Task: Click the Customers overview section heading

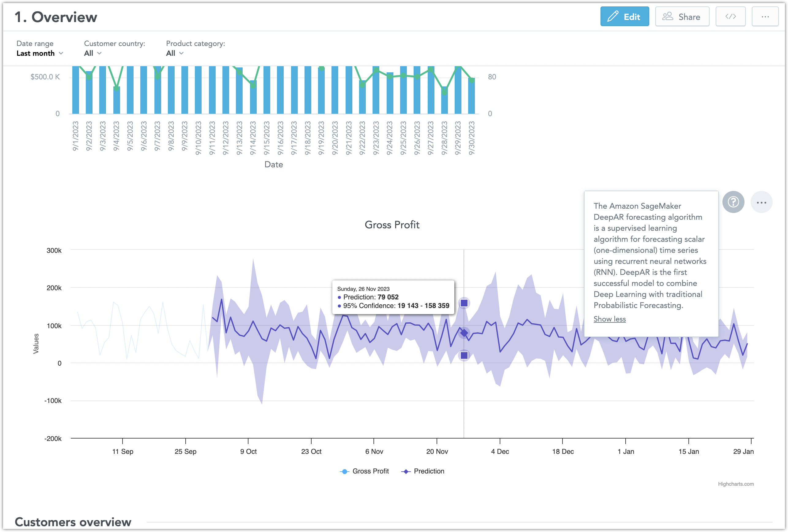Action: (73, 522)
